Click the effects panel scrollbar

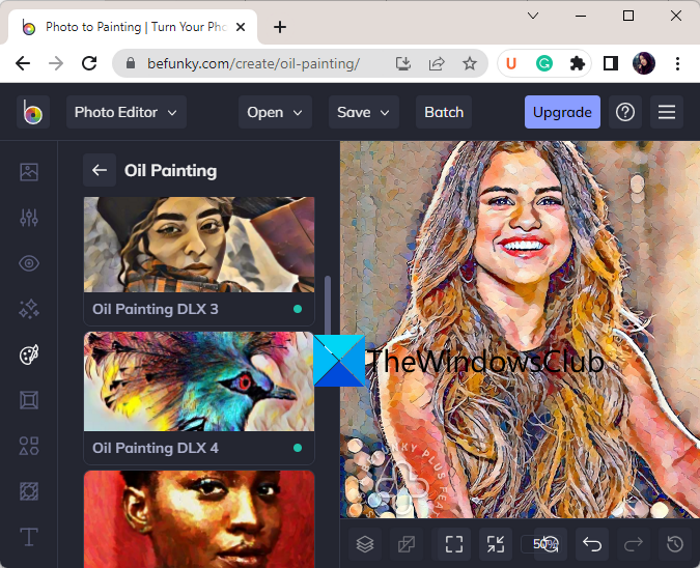coord(328,306)
